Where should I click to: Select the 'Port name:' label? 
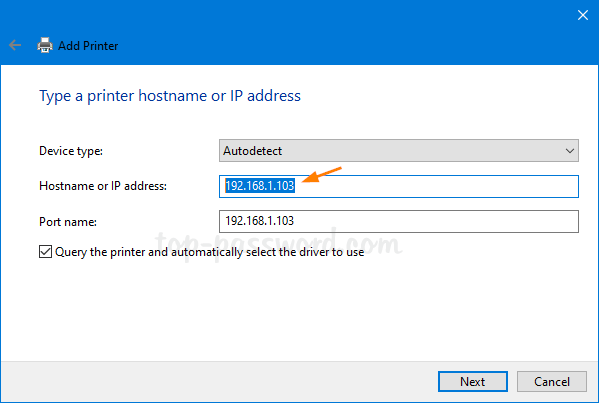68,222
